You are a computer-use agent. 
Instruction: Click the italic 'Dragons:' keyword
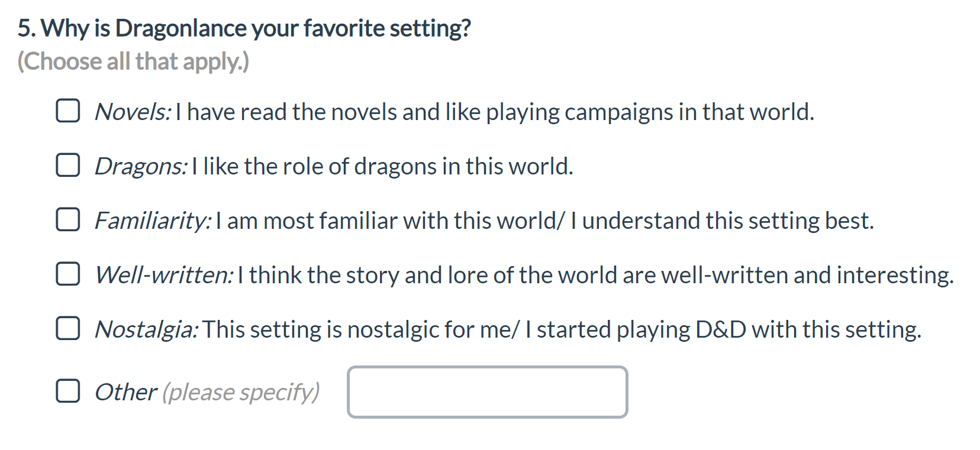pos(141,166)
